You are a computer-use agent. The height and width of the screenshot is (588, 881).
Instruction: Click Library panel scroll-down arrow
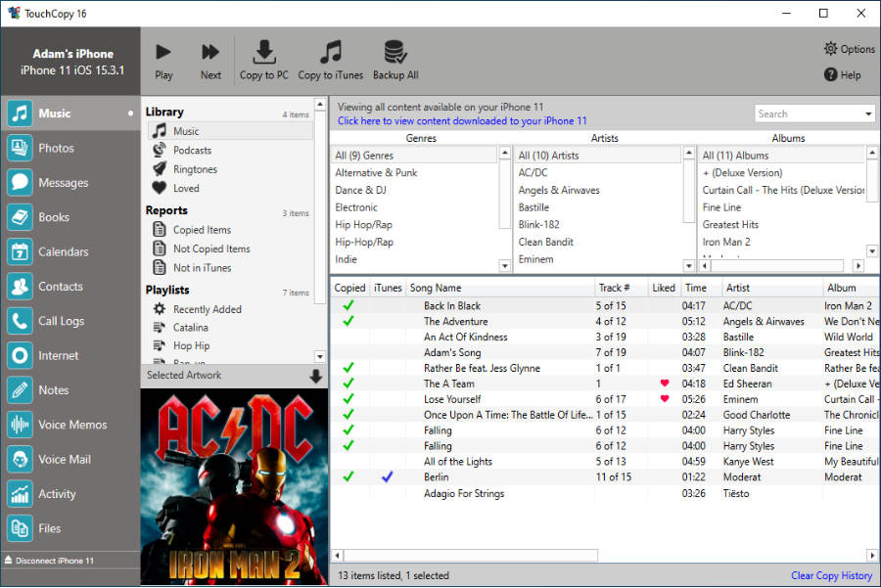pyautogui.click(x=320, y=357)
